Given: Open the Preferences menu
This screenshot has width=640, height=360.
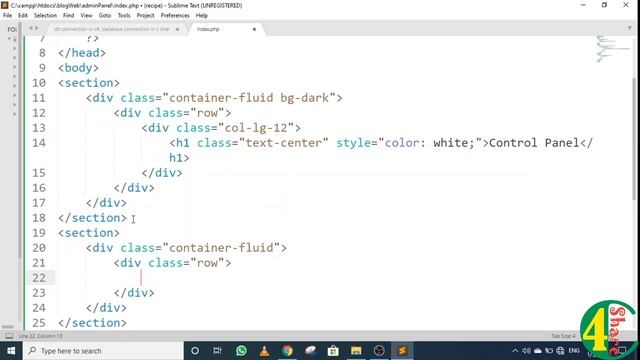Looking at the screenshot, I should coord(175,16).
